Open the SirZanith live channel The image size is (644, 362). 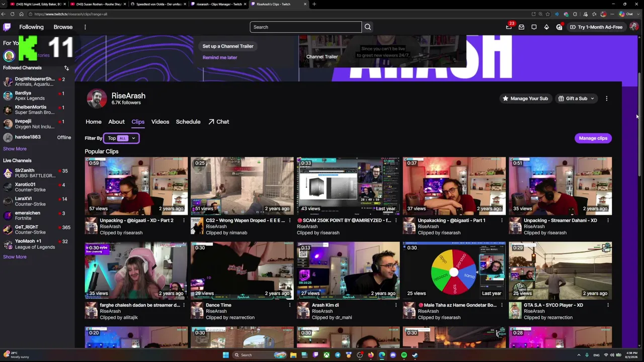point(36,173)
